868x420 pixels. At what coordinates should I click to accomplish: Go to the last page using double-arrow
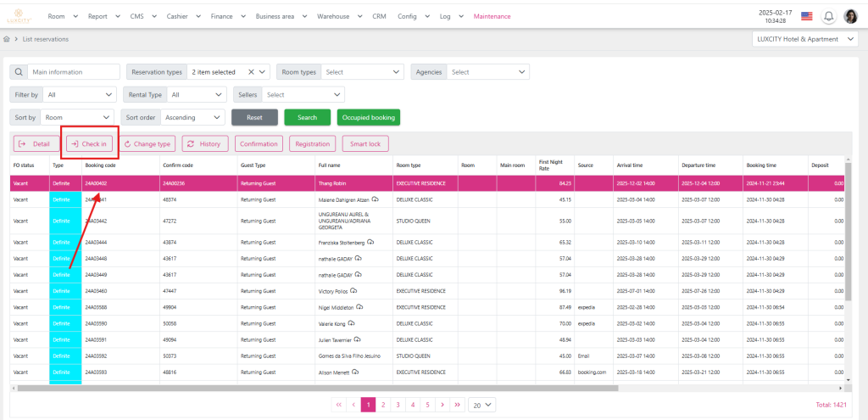point(457,406)
